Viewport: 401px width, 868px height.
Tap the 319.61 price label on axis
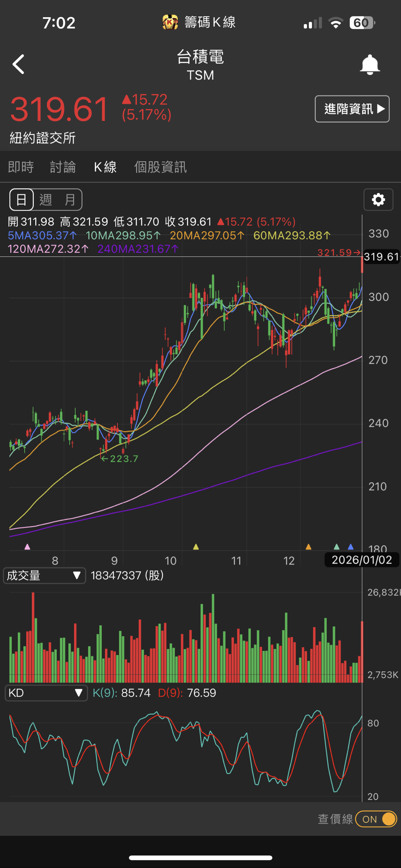(x=382, y=257)
